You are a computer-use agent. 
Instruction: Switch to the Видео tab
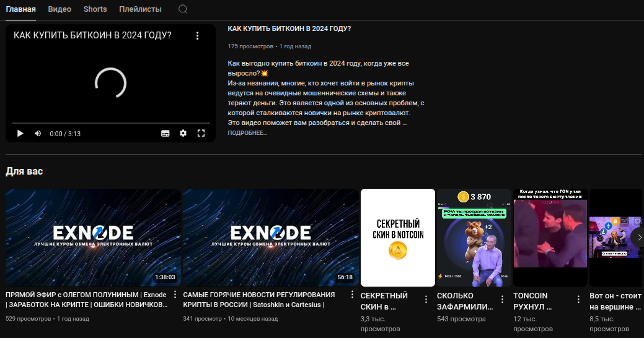60,9
